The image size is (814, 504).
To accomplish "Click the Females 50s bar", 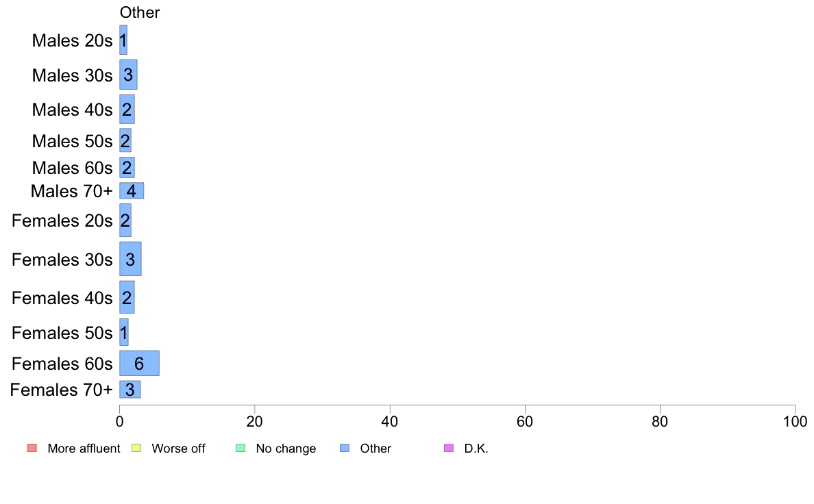I will 124,332.
